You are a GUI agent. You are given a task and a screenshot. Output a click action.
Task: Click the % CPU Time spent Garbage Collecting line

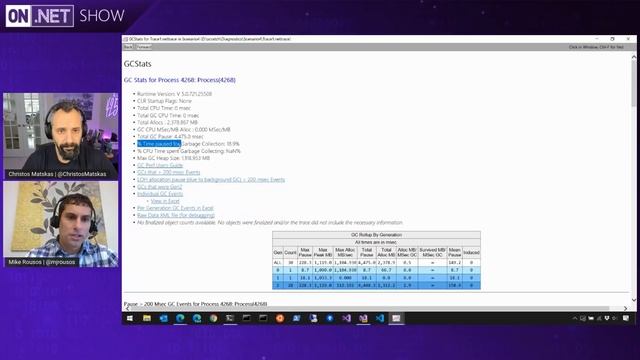tap(189, 151)
